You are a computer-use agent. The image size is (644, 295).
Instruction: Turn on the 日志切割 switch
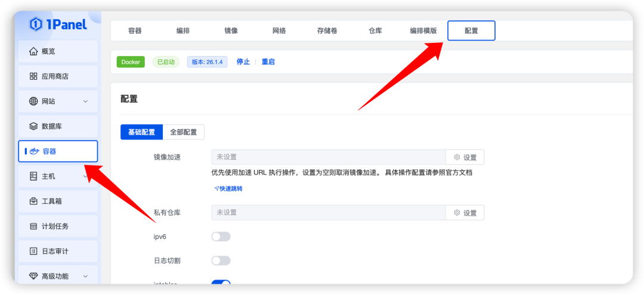221,260
